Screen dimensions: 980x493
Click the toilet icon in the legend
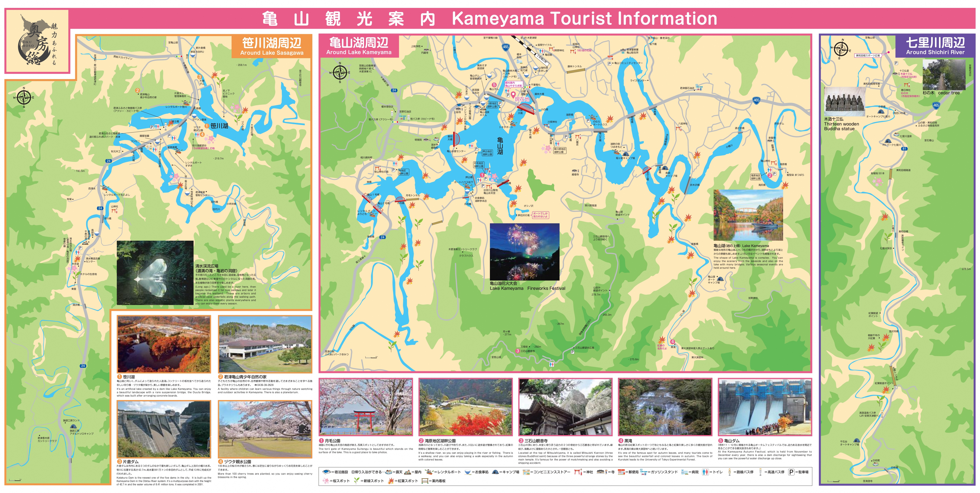(706, 472)
